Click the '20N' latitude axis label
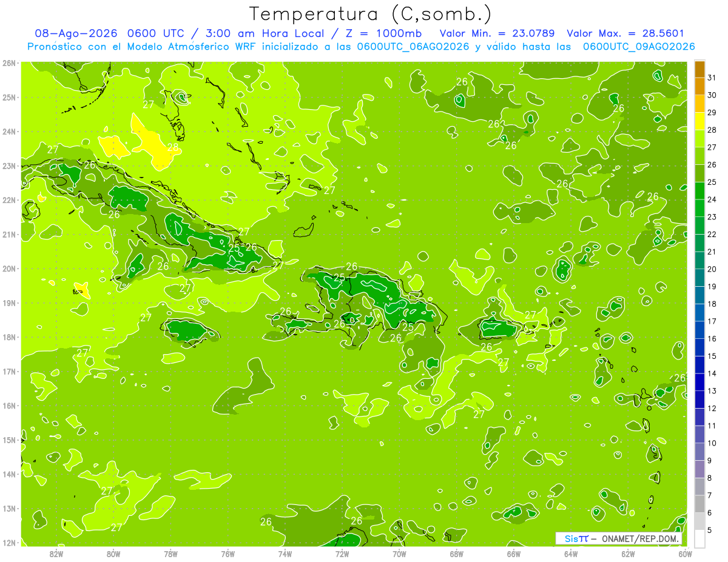Image resolution: width=728 pixels, height=562 pixels. (x=9, y=269)
